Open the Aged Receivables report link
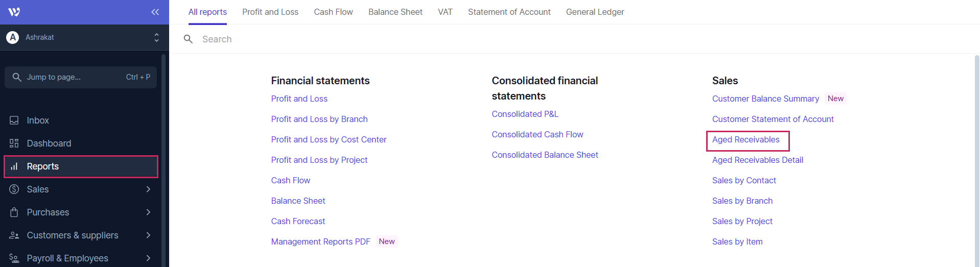 point(745,140)
